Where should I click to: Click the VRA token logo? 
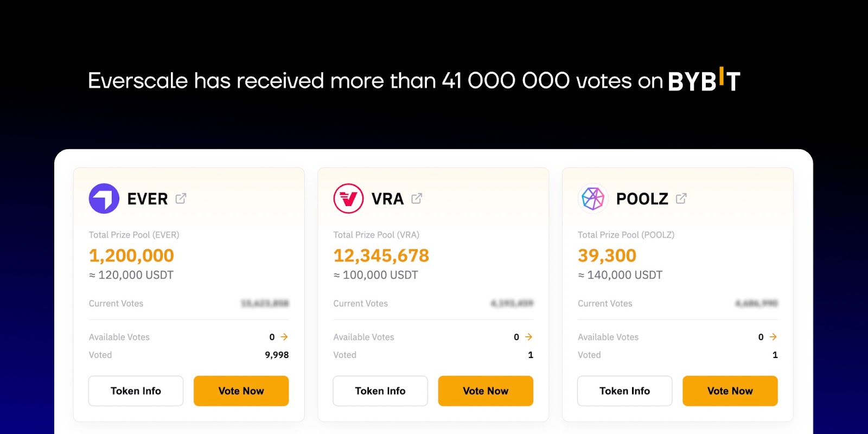click(348, 199)
